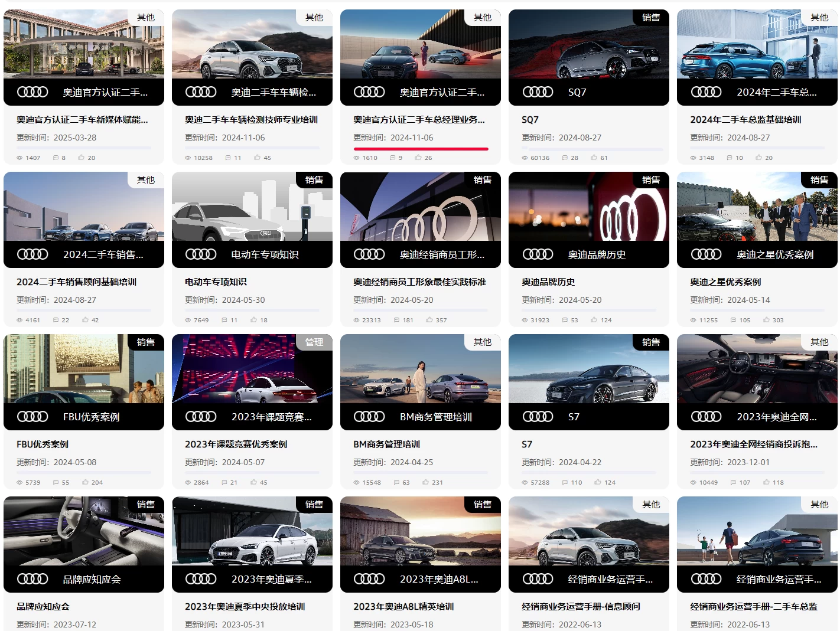Viewport: 840px width, 631px height.
Task: Open the 2023年奥迪夏季中央投放培训 car thumbnail
Action: [252, 531]
